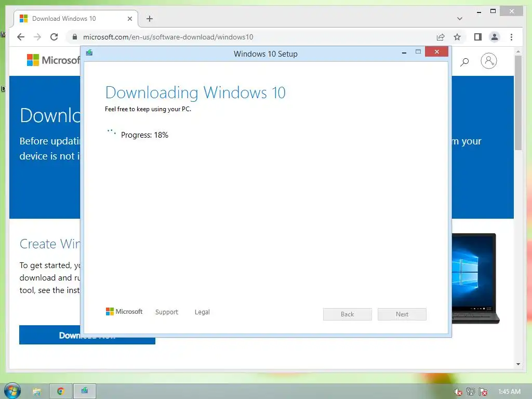532x399 pixels.
Task: Switch to Windows 10 Setup taskbar item
Action: 85,392
